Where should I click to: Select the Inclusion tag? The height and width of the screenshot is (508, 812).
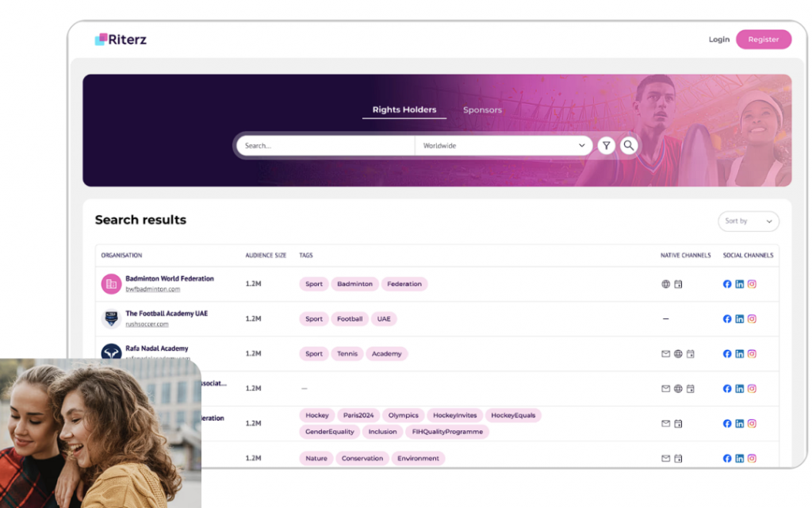[x=383, y=432]
